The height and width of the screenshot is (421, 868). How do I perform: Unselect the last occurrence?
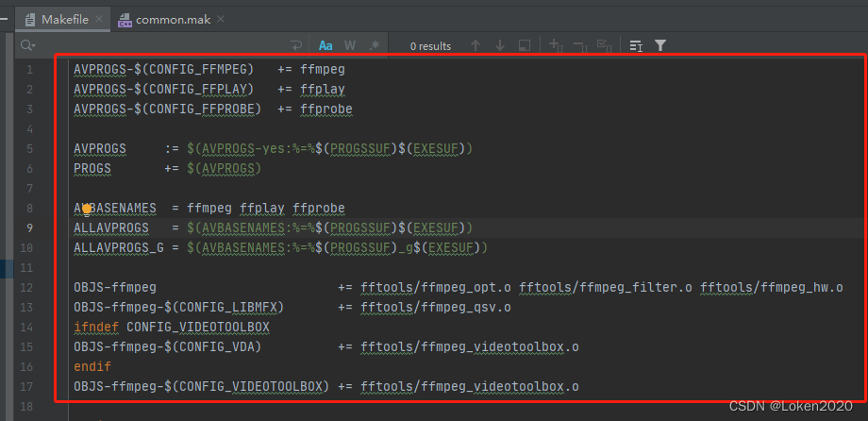(580, 46)
